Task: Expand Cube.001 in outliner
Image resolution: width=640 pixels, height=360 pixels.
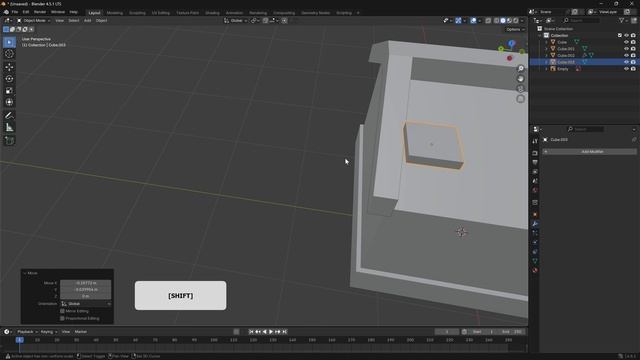Action: [x=547, y=49]
